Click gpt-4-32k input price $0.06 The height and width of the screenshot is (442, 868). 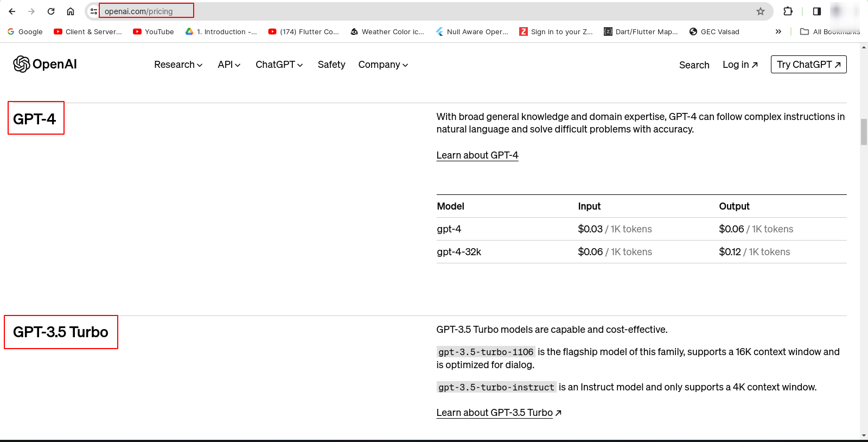(590, 252)
